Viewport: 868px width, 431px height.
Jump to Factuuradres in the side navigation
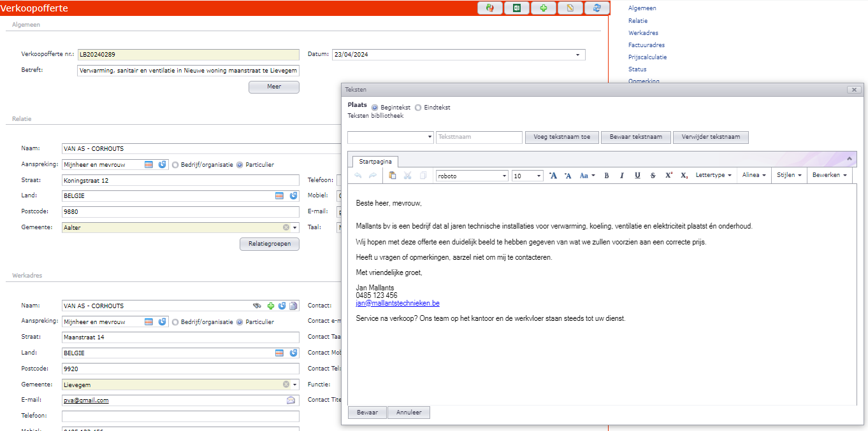click(x=646, y=45)
